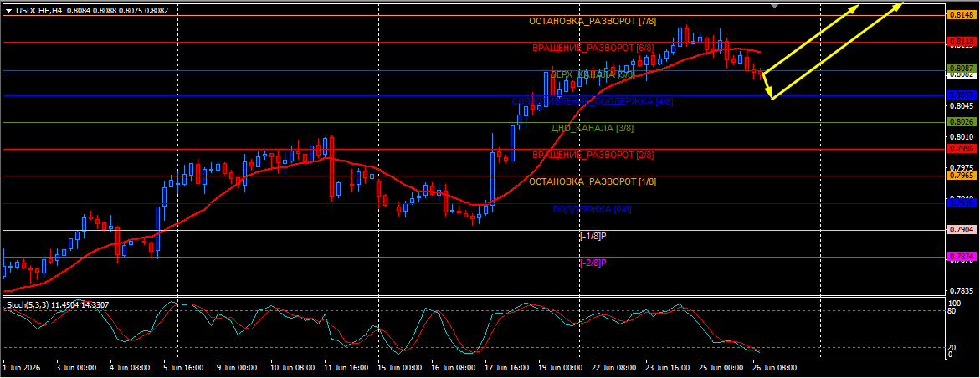Viewport: 980px width, 378px height.
Task: Click the 0.7835 price scale value
Action: pos(962,291)
